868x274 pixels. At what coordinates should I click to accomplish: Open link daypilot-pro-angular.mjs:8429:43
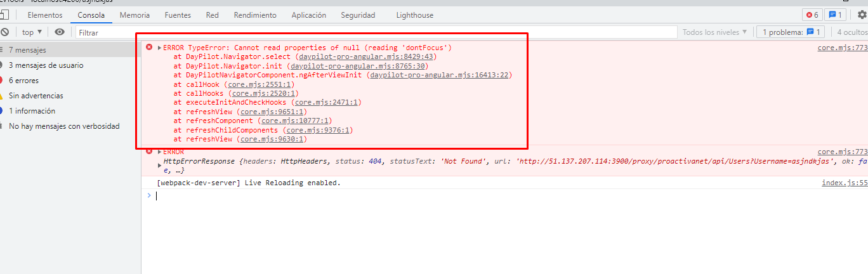click(365, 56)
